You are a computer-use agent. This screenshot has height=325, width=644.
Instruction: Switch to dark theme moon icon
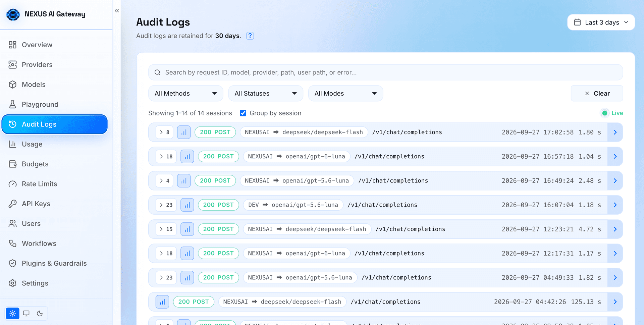[40, 313]
